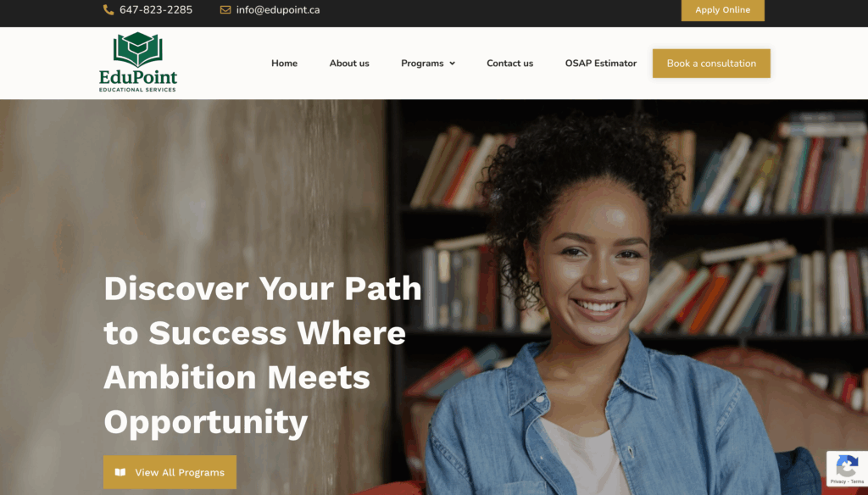Screen dimensions: 868x495
Task: Open the OSAP Estimator page
Action: click(601, 63)
